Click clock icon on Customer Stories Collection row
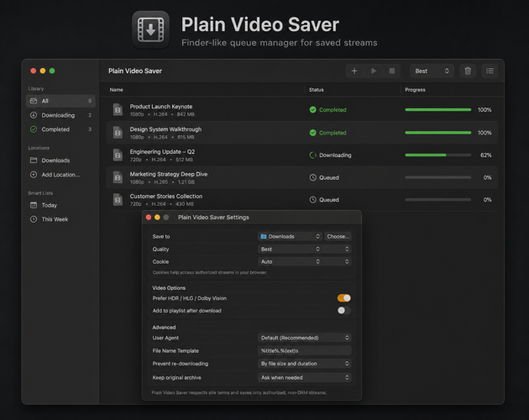 coord(312,200)
